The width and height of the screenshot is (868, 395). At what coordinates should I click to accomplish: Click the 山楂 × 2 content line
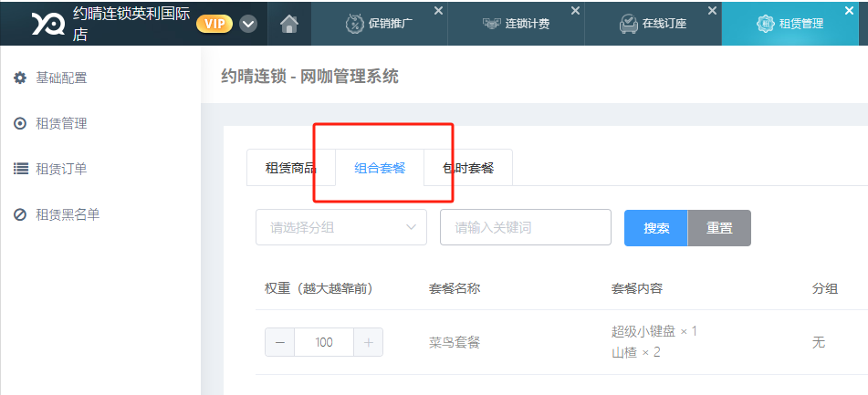coord(635,352)
